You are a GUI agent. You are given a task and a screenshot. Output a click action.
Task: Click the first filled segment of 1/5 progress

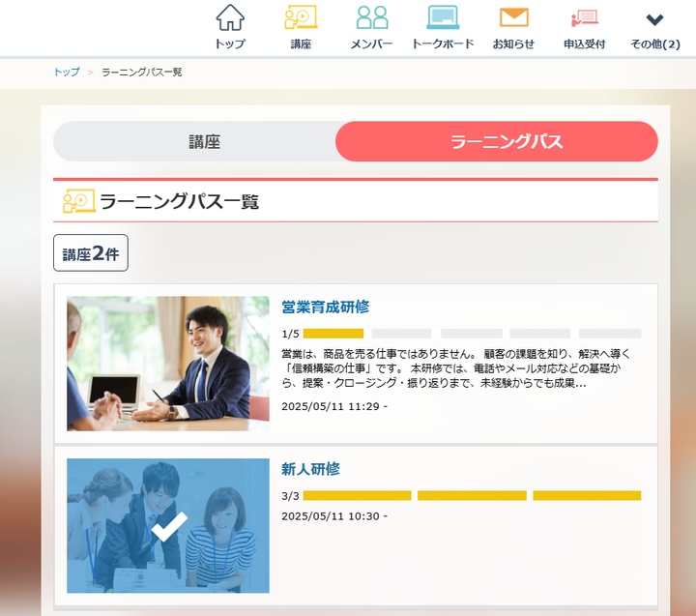333,334
